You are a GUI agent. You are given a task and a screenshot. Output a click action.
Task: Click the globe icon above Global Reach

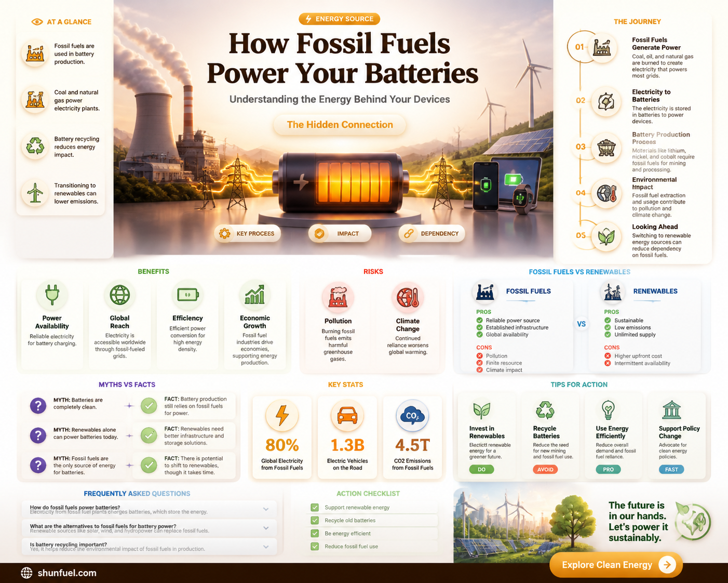[x=119, y=295]
